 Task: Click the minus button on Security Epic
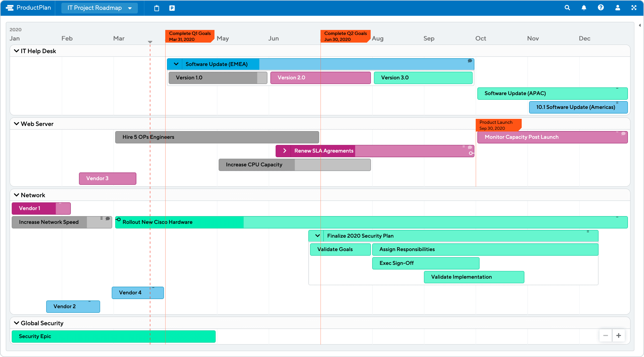click(605, 335)
